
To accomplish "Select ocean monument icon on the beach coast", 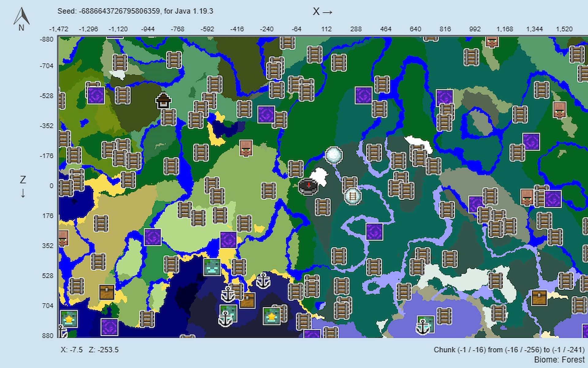I will 212,267.
